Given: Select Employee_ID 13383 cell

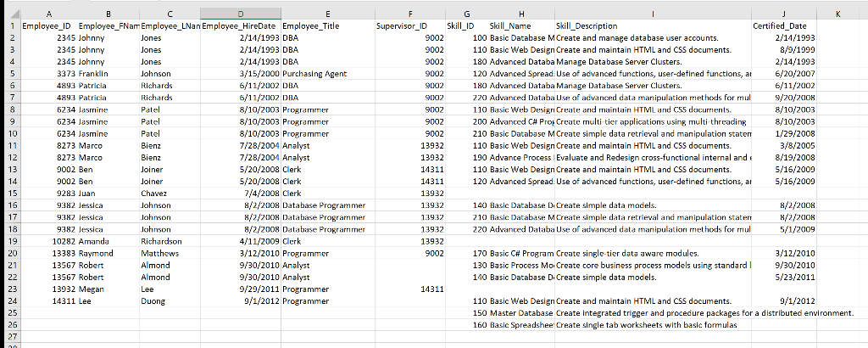Looking at the screenshot, I should (49, 253).
